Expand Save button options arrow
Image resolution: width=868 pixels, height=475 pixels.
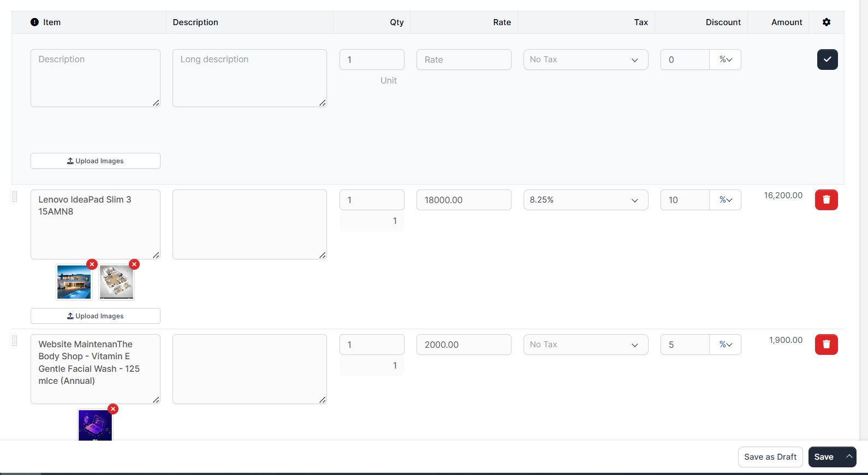(x=849, y=457)
